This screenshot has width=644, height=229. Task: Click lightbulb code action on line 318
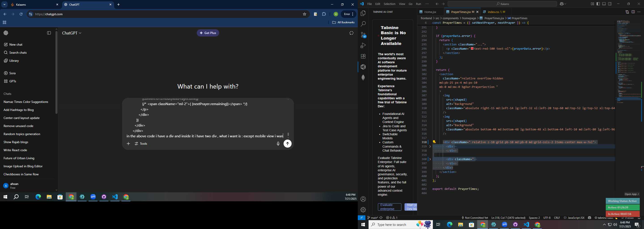pos(434,142)
